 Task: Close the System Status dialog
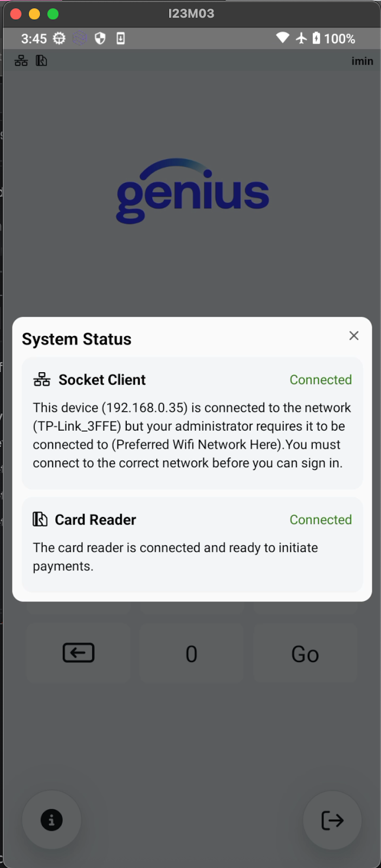(x=354, y=336)
